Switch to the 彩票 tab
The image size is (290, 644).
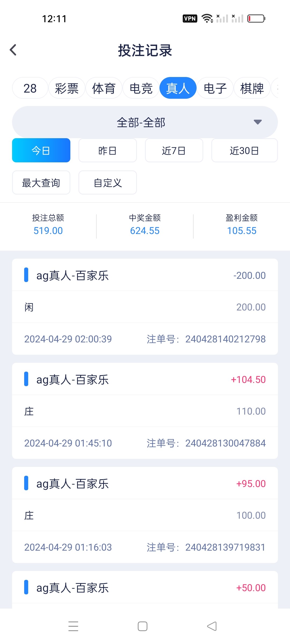[x=67, y=88]
